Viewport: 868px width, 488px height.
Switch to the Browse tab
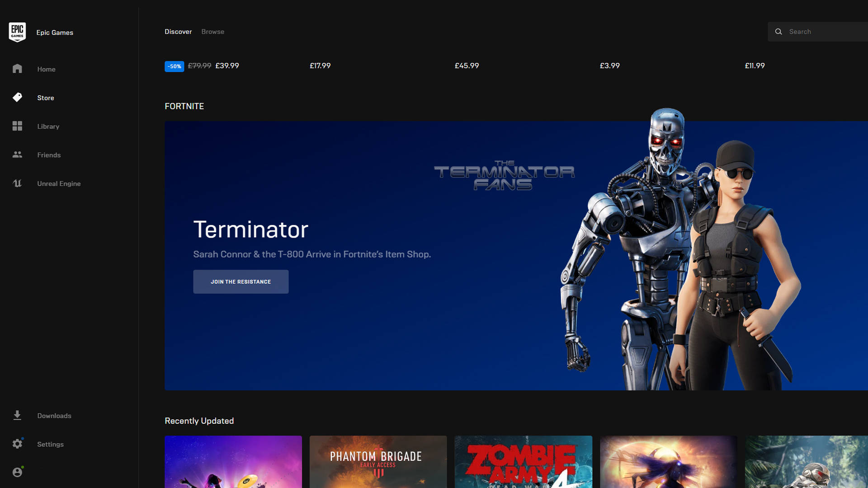point(213,32)
